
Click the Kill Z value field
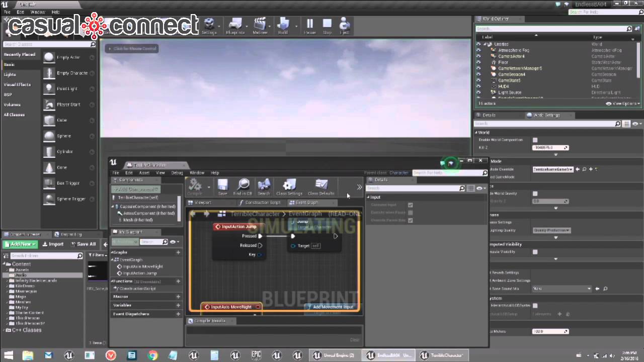tap(550, 147)
